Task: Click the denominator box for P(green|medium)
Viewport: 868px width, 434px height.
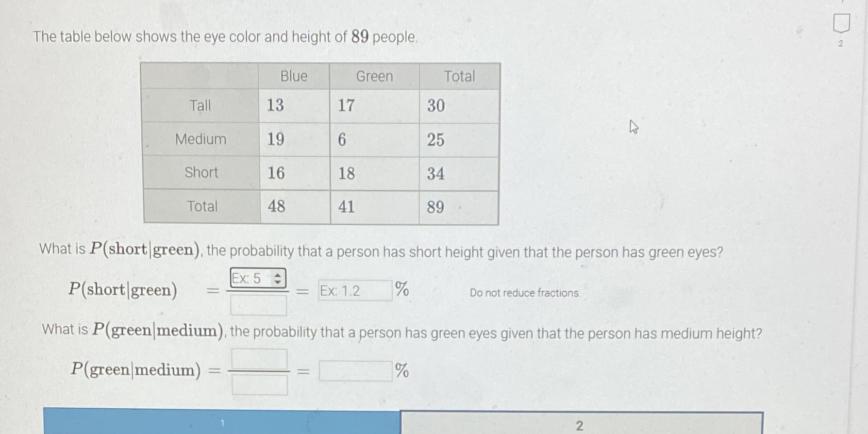Action: click(x=259, y=384)
